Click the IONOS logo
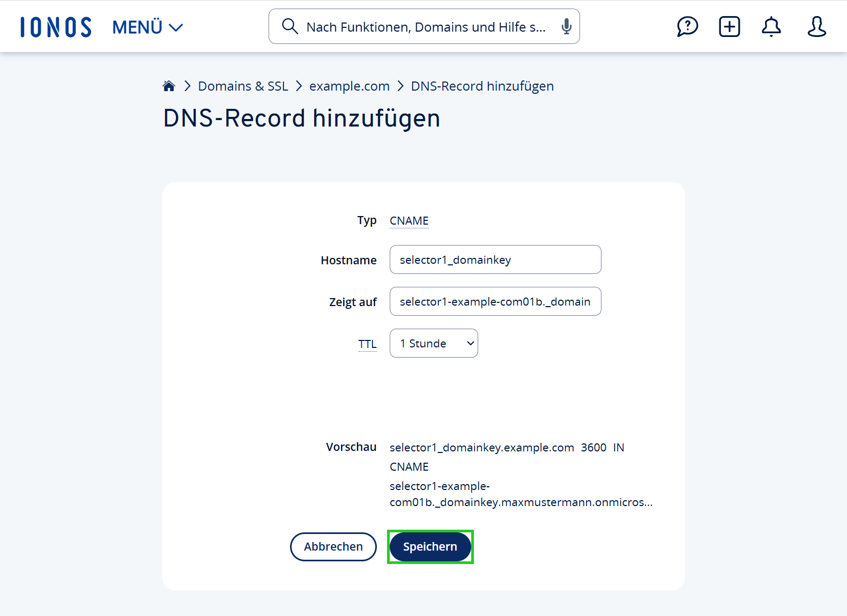 [x=56, y=27]
